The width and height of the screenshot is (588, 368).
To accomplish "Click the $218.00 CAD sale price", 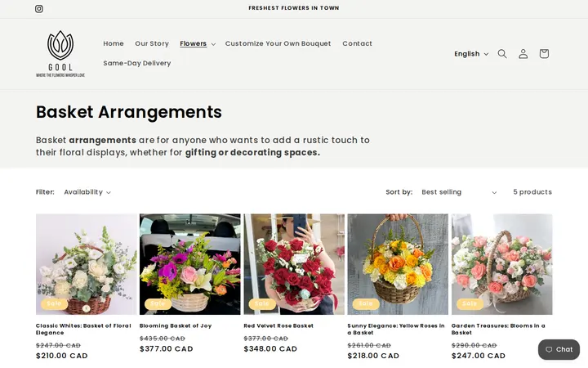I will coord(373,356).
